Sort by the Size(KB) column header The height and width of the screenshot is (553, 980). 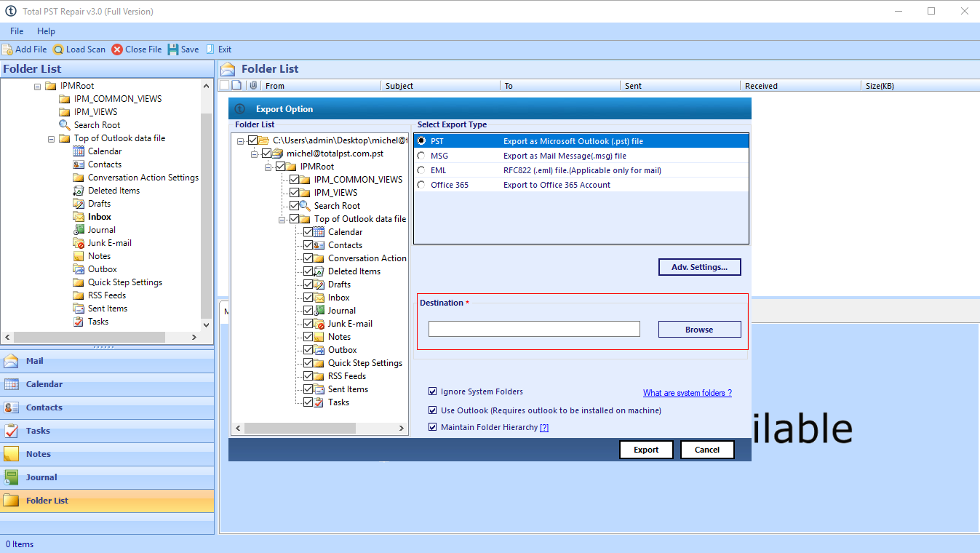pos(920,86)
